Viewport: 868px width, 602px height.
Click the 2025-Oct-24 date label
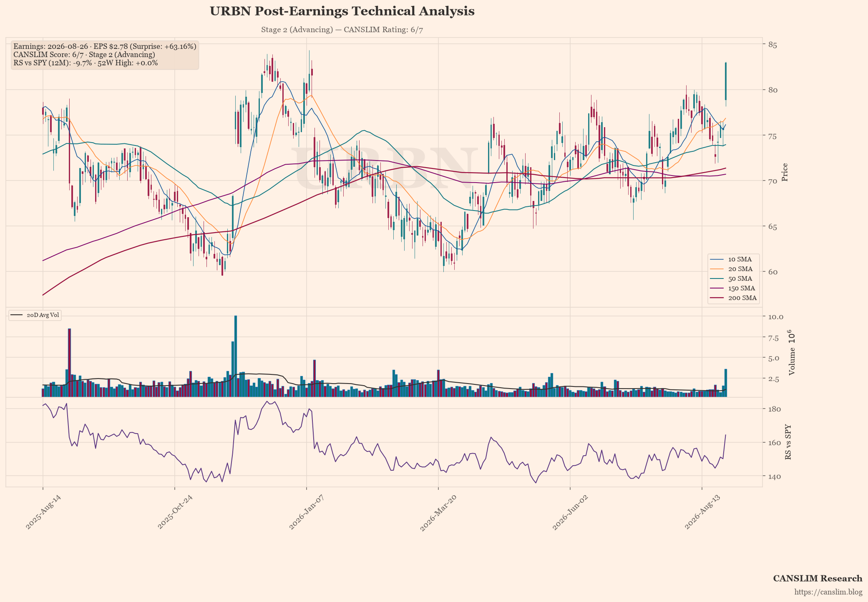[x=175, y=512]
